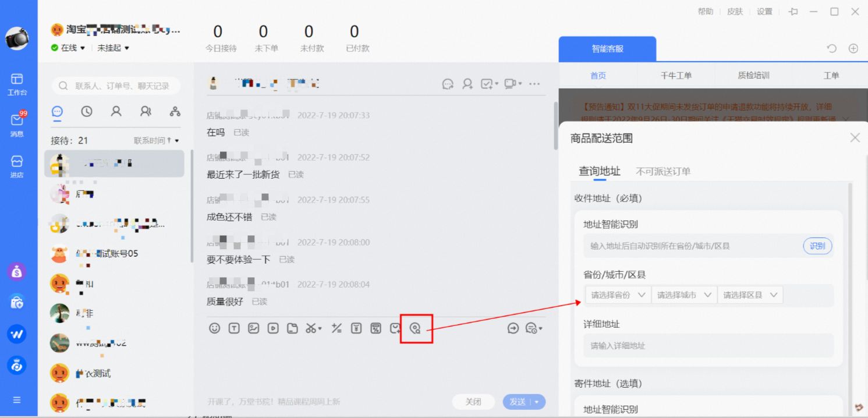Viewport: 868px width, 418px height.
Task: Open the more options ellipsis in chat header
Action: [x=534, y=84]
